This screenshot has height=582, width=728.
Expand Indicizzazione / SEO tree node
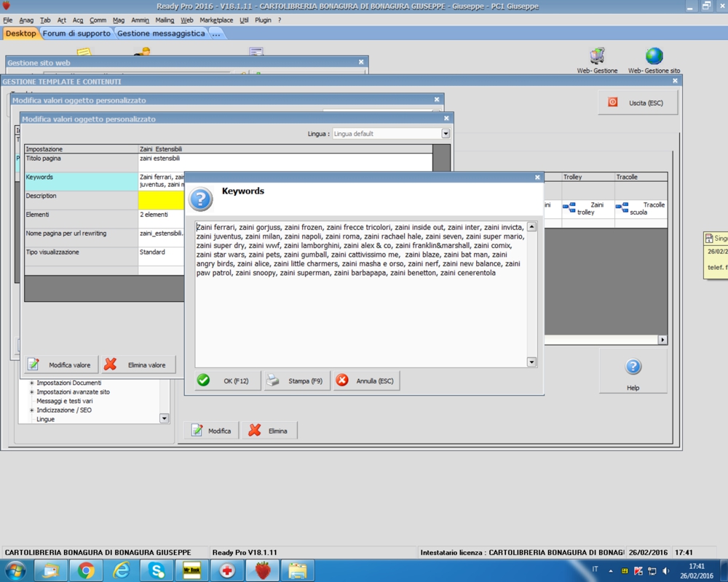point(32,410)
